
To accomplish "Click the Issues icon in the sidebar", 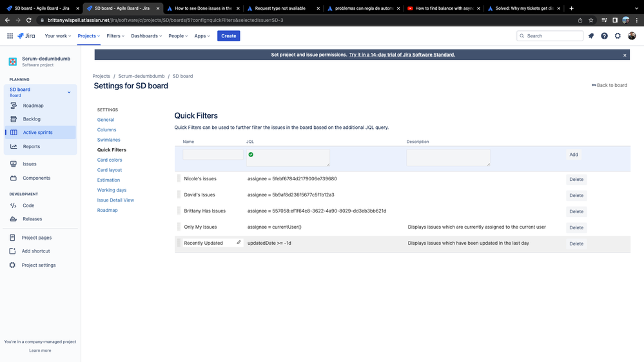I will coord(14,164).
